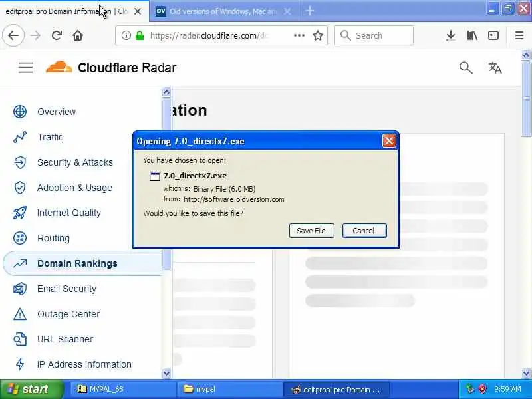Open a new browser tab with plus
The width and height of the screenshot is (532, 399).
pos(309,11)
